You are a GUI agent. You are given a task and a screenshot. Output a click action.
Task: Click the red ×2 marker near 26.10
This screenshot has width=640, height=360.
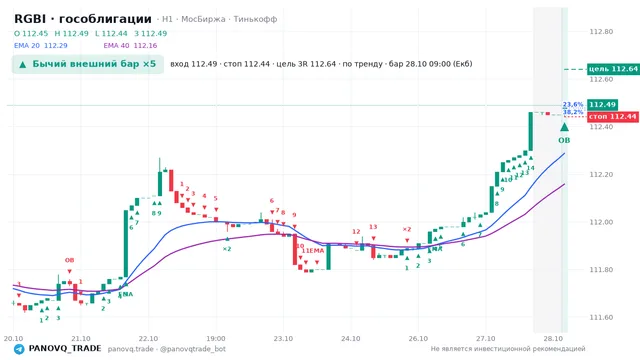[x=407, y=229]
